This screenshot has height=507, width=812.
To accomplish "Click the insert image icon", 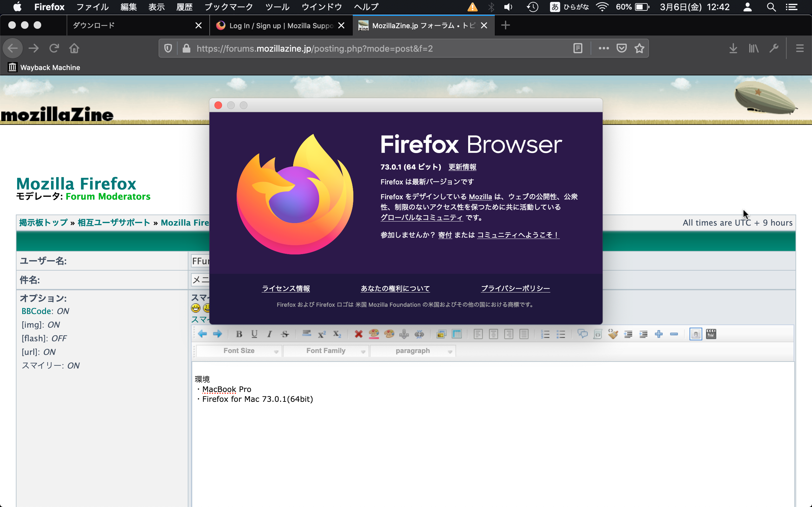I will point(441,334).
